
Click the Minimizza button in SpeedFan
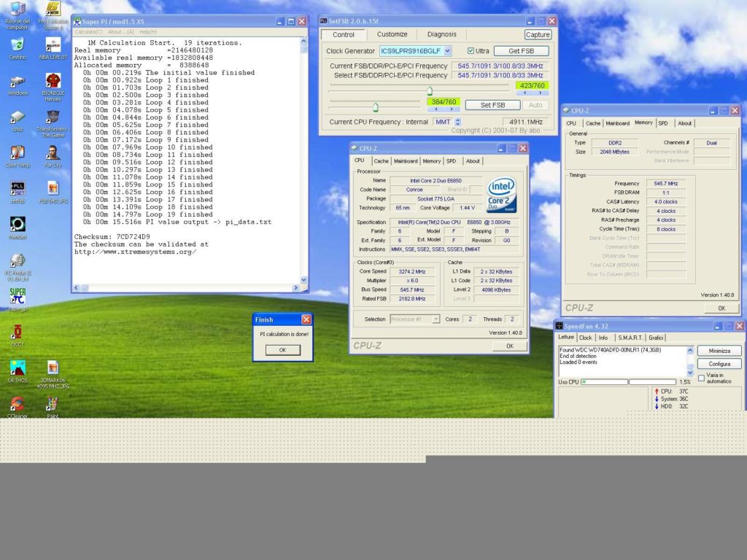click(x=719, y=351)
